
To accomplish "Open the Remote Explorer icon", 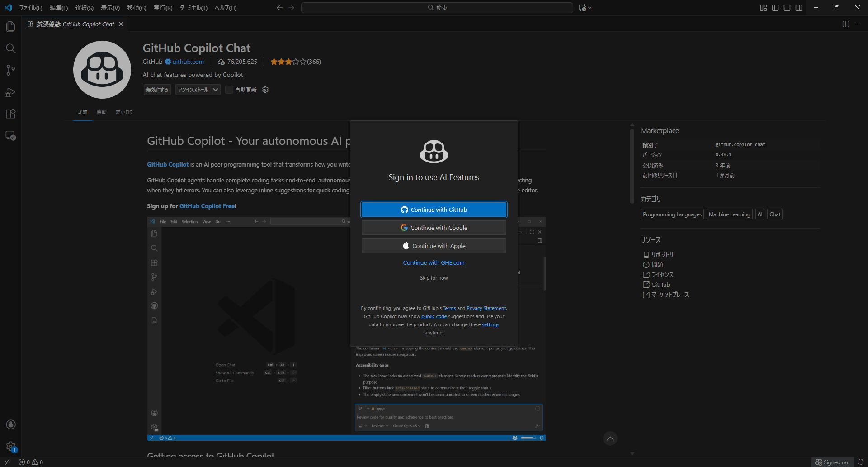I will tap(10, 136).
